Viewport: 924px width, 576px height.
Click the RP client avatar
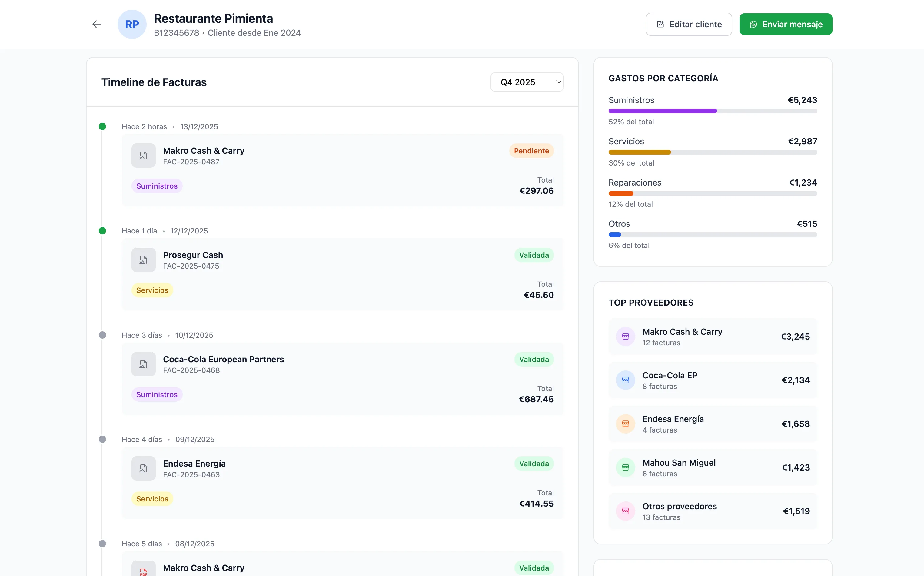pyautogui.click(x=132, y=24)
